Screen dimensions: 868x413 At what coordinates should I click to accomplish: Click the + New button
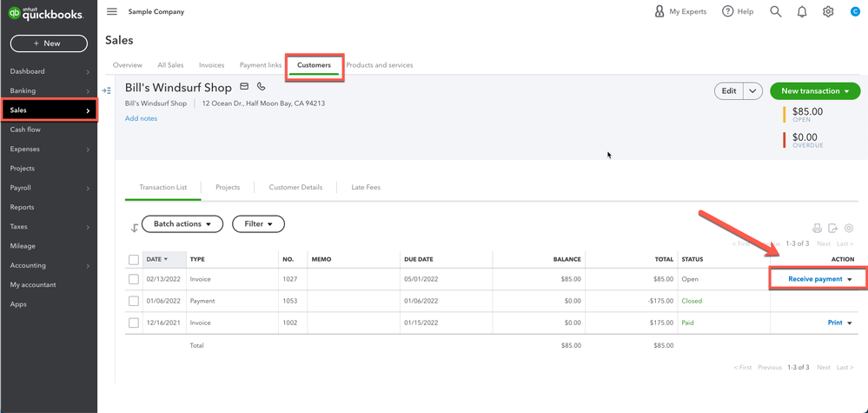[x=49, y=43]
